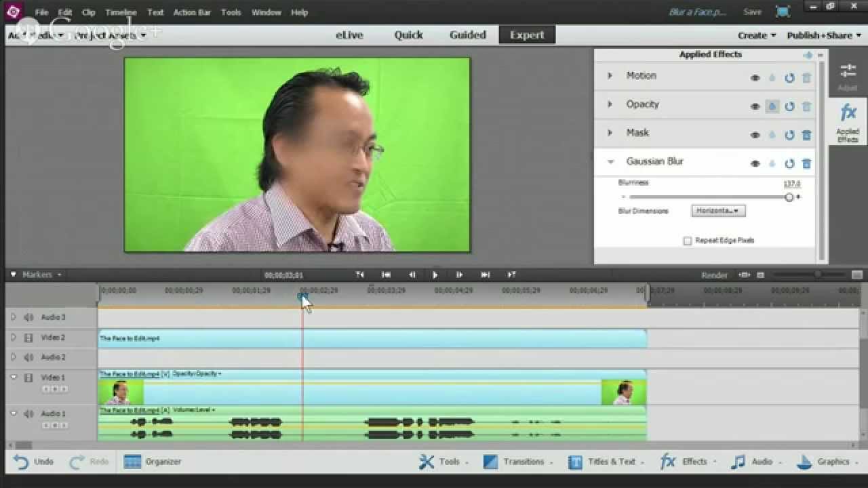The height and width of the screenshot is (488, 868).
Task: Open the Blur Dimensions dropdown
Action: tap(718, 211)
